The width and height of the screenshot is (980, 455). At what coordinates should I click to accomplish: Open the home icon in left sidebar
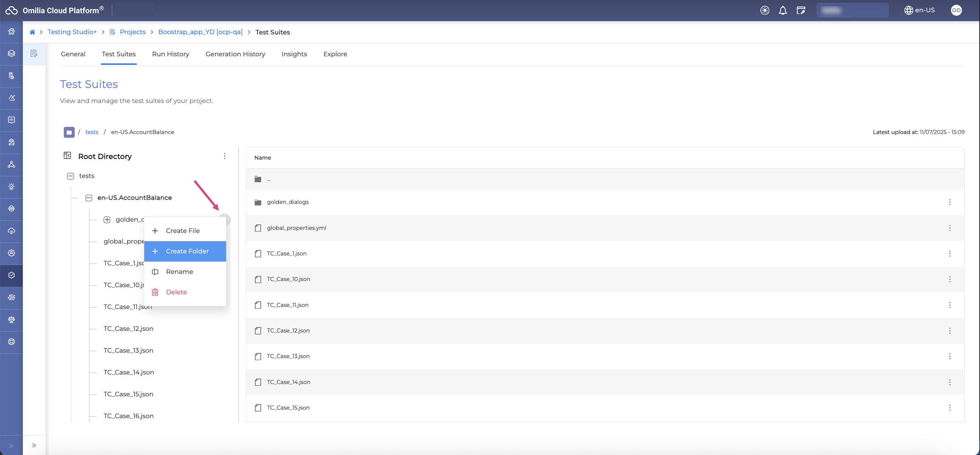point(11,32)
